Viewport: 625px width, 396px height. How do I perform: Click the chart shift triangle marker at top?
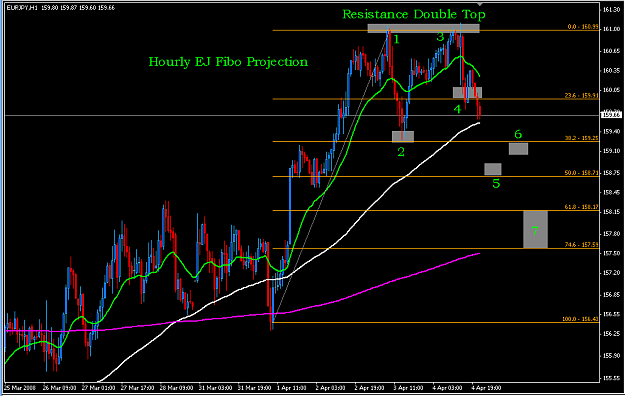click(x=480, y=4)
